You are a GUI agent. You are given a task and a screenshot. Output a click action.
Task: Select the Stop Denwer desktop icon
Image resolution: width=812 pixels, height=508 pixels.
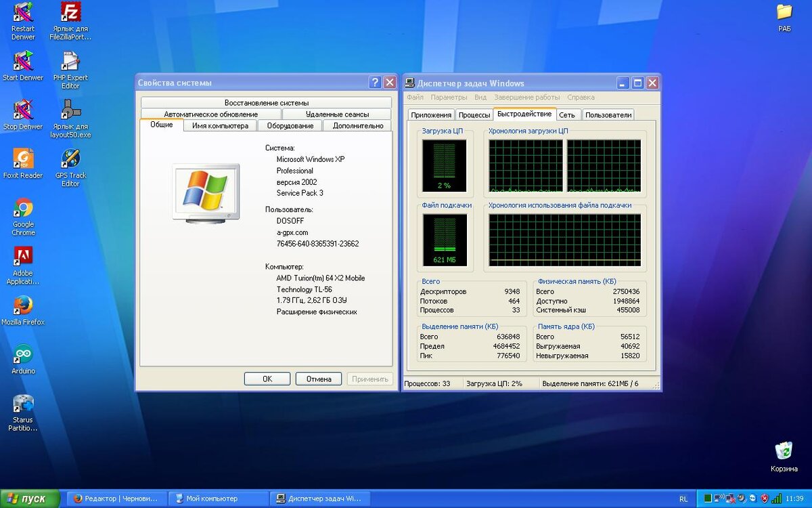(x=23, y=110)
